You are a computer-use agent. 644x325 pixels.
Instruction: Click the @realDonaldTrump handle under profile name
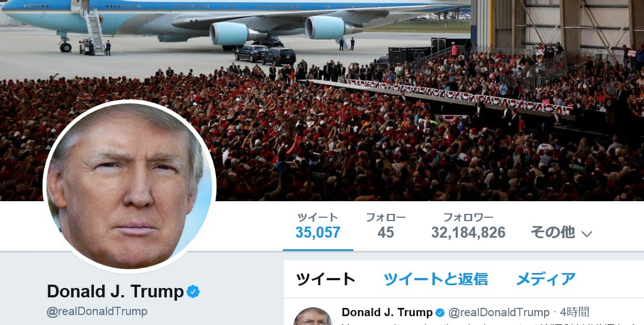click(97, 311)
